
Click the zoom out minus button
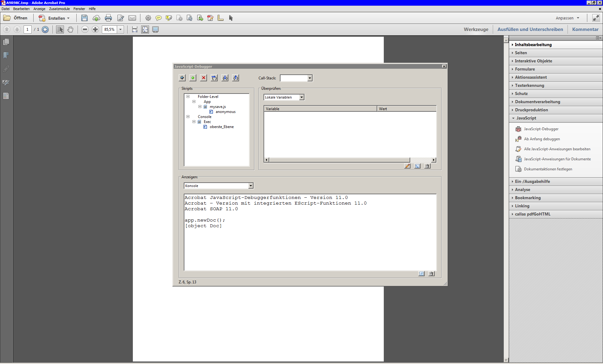[85, 29]
